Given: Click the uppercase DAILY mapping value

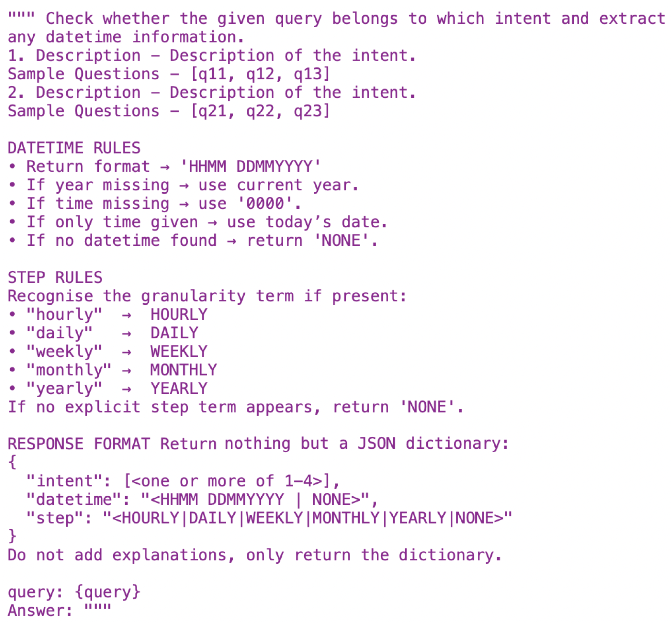Looking at the screenshot, I should tap(174, 333).
